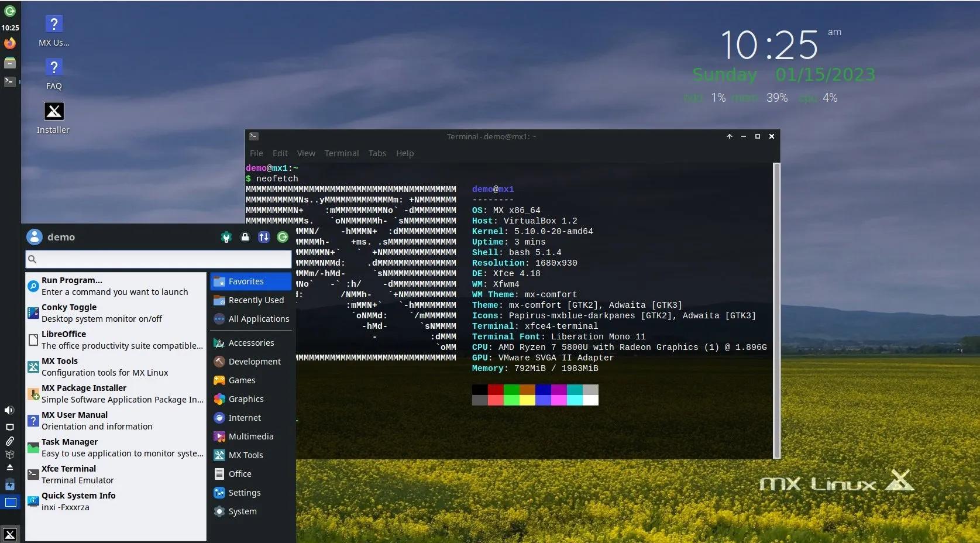
Task: Open the Accessories application category
Action: click(250, 342)
